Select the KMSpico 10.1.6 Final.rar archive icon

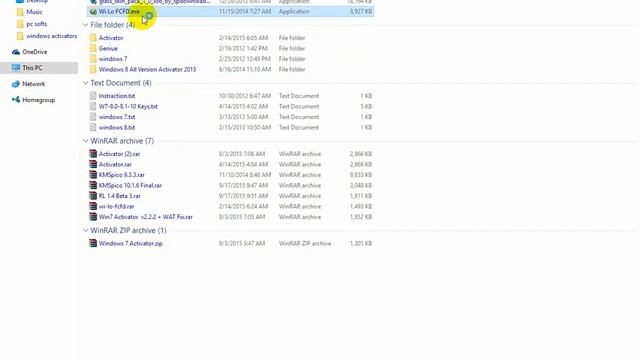tap(93, 185)
